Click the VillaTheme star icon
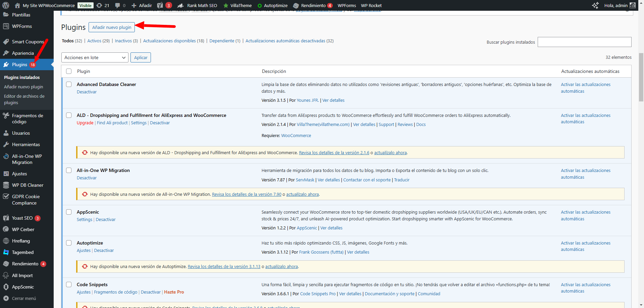Viewport: 644px width, 308px height. 226,5
